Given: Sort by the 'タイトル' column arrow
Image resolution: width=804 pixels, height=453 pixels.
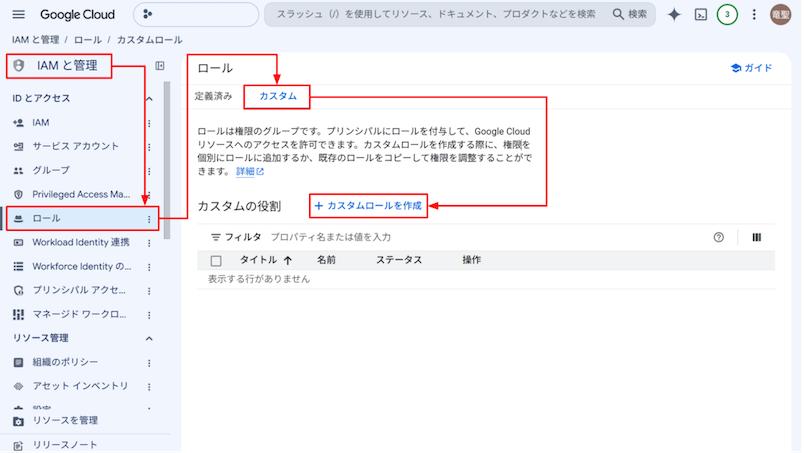Looking at the screenshot, I should (x=288, y=260).
